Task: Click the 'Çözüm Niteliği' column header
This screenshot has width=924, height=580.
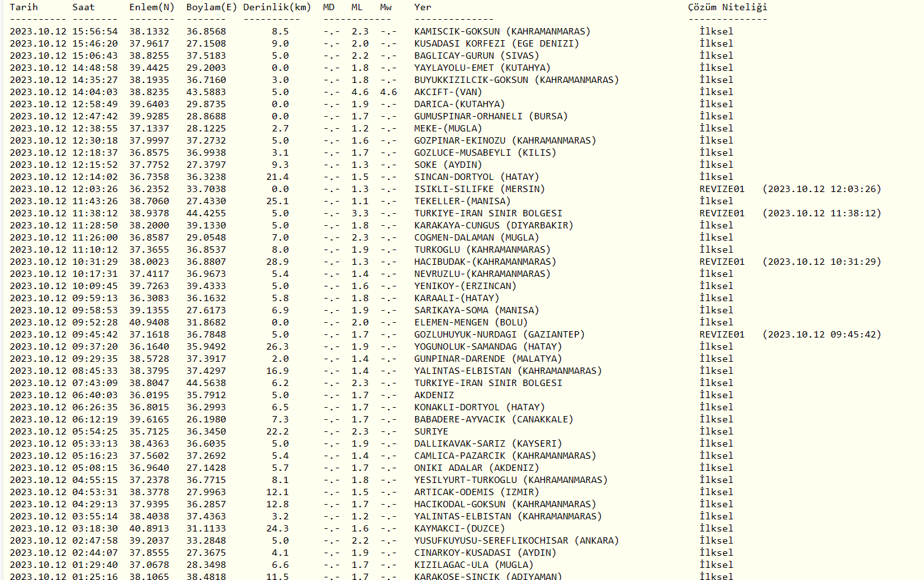Action: (x=727, y=7)
